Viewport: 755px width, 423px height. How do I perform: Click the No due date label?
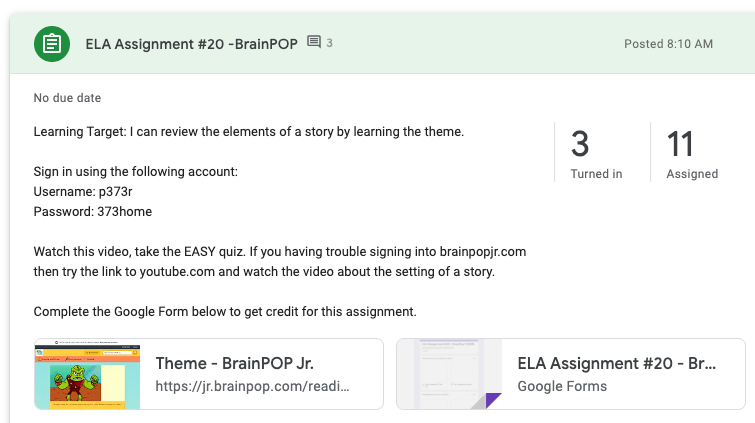click(x=67, y=98)
